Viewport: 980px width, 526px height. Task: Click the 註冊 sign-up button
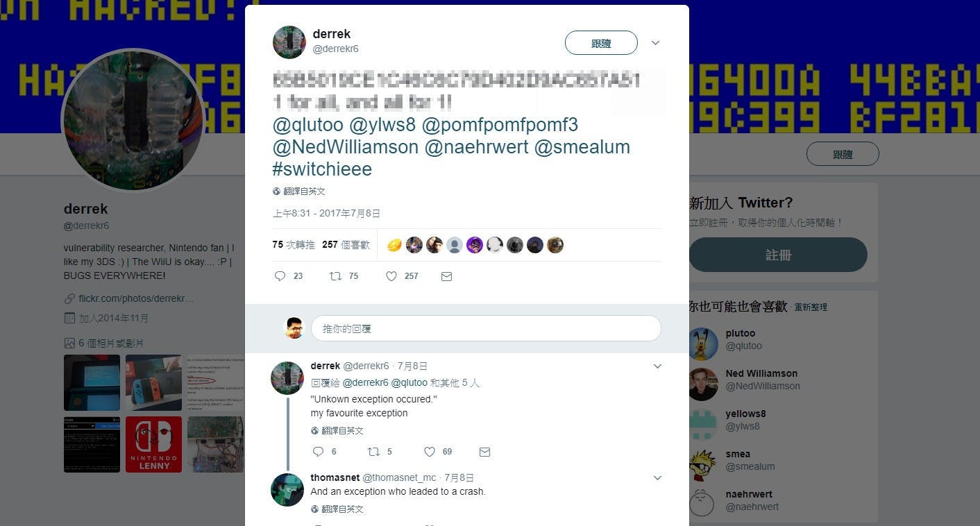[778, 255]
